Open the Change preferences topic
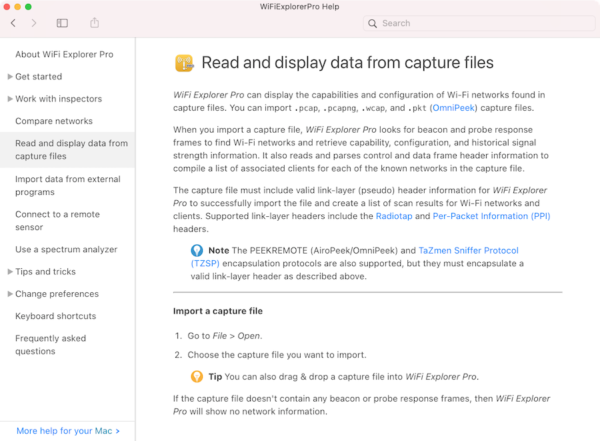The image size is (600, 441). [57, 294]
